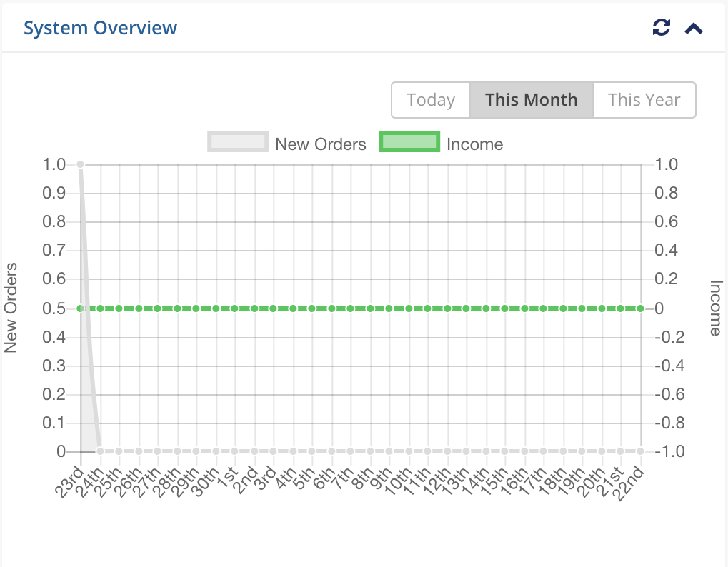
Task: Click the grey New Orders legend swatch
Action: click(x=238, y=141)
